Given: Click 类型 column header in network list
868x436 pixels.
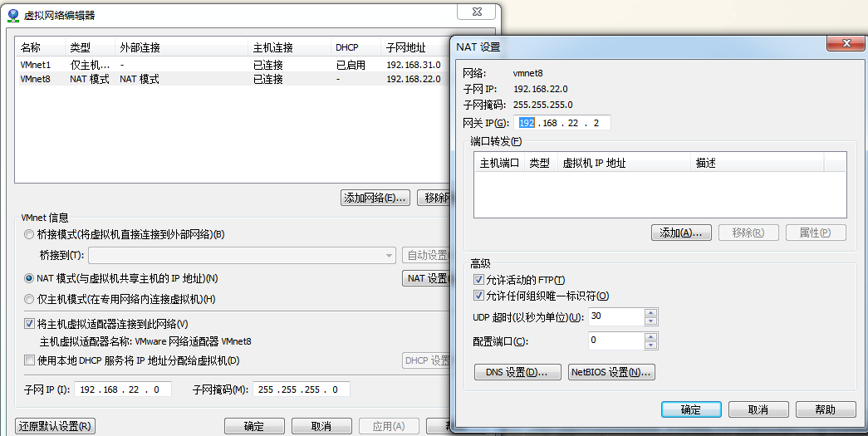Looking at the screenshot, I should 90,47.
